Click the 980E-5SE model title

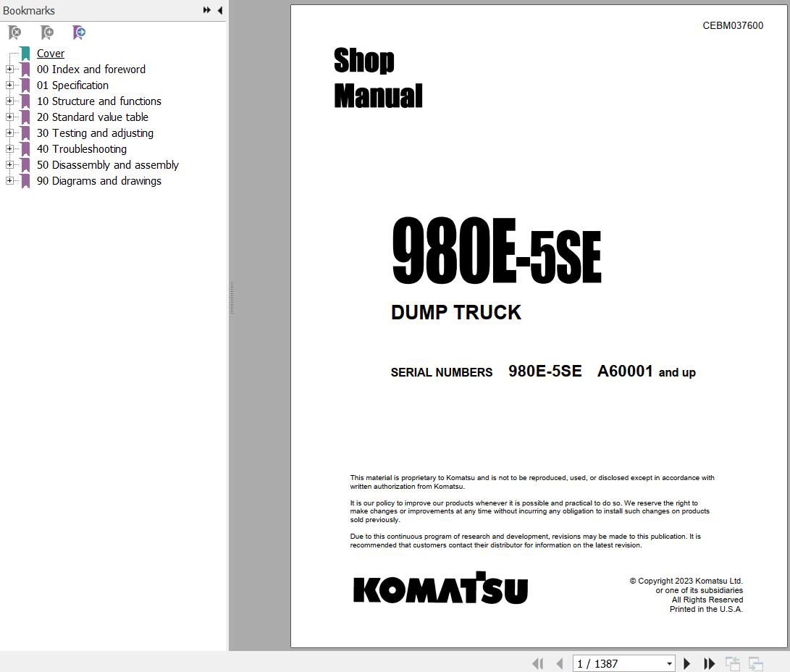pos(496,251)
